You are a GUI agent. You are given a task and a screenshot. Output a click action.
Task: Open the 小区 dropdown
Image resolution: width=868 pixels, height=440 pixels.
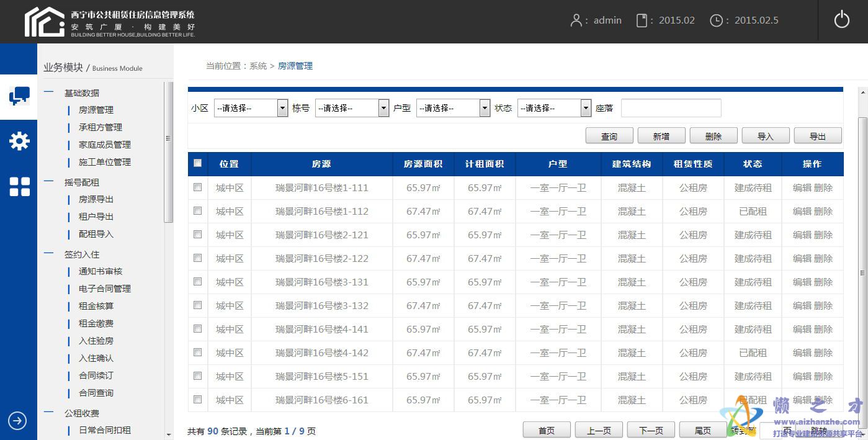tap(251, 108)
